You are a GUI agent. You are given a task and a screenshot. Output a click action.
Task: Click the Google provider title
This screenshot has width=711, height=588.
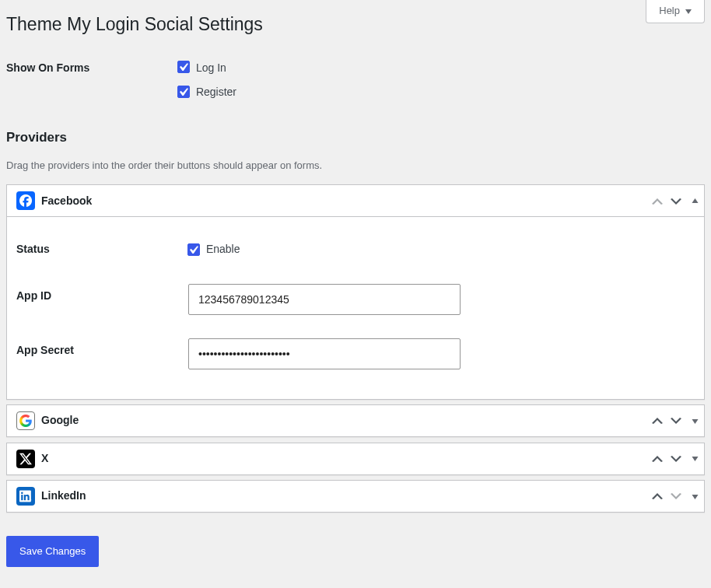point(60,420)
